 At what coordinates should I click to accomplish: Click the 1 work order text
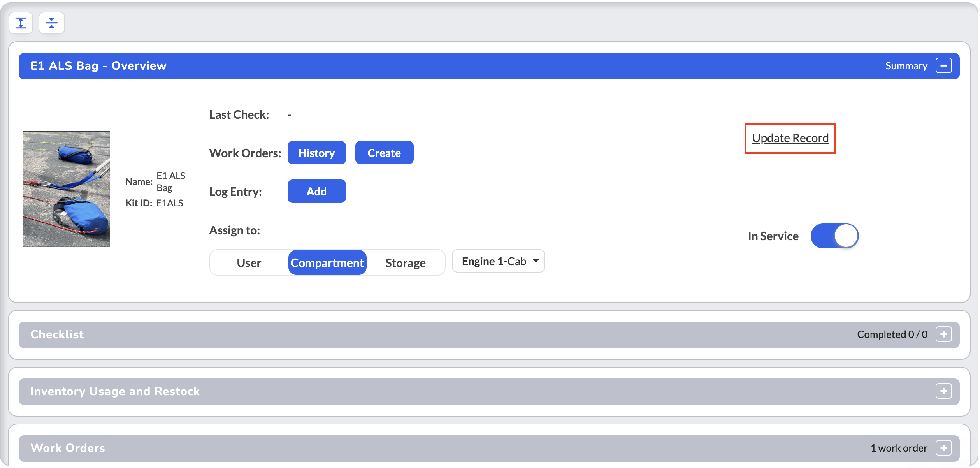[x=899, y=448]
